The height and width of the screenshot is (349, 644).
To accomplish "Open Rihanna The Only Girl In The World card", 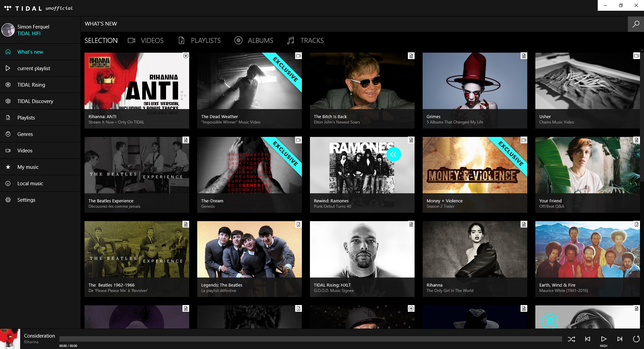I will click(475, 259).
